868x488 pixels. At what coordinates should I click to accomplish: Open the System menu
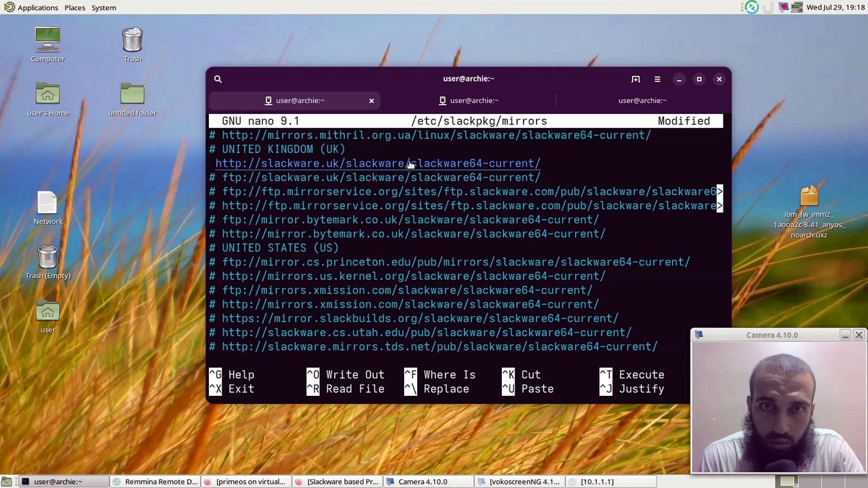(104, 7)
